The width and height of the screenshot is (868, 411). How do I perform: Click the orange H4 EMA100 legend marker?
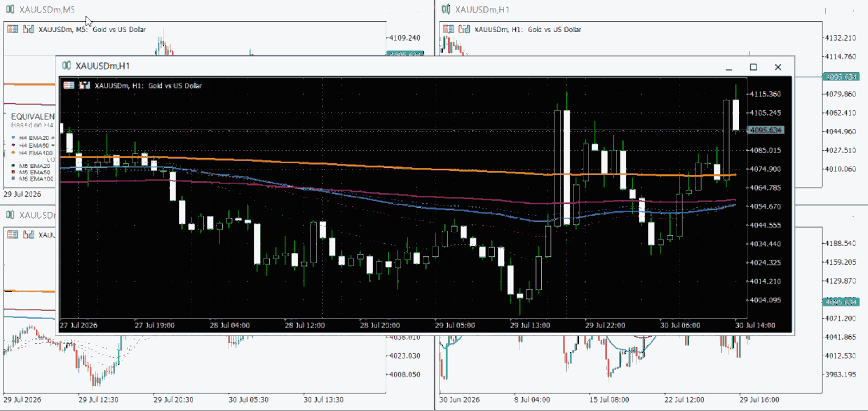click(x=13, y=152)
